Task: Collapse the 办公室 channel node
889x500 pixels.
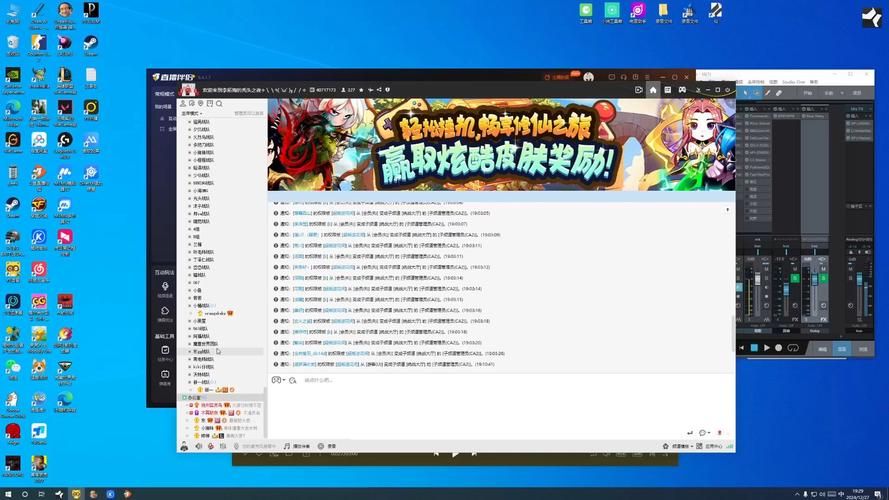Action: click(x=184, y=398)
